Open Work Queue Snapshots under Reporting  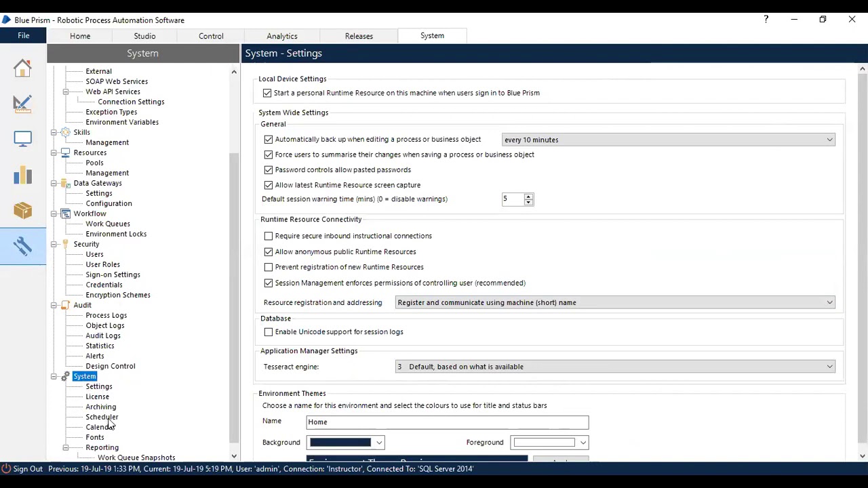pyautogui.click(x=136, y=457)
